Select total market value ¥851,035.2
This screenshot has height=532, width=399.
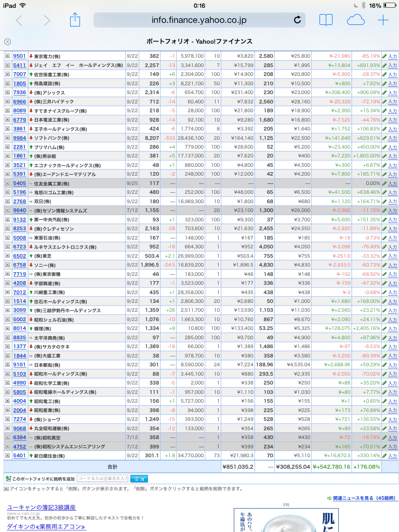pyautogui.click(x=238, y=467)
